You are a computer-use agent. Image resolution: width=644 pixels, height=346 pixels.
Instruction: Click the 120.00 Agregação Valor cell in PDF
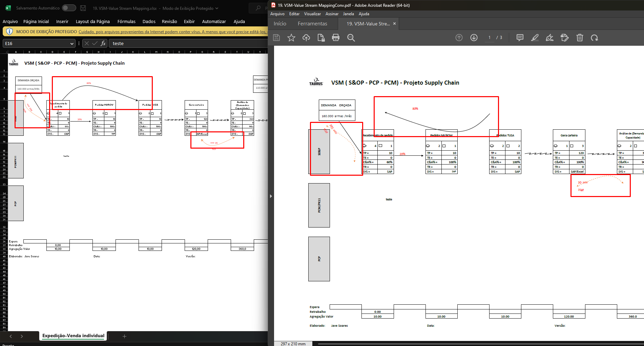[x=569, y=317]
